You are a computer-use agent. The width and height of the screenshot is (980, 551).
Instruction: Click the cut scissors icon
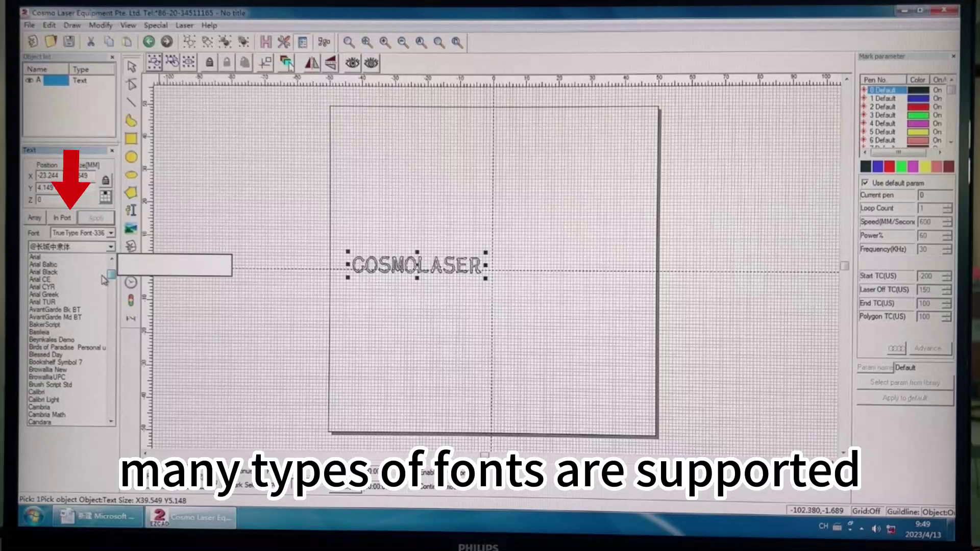point(91,42)
